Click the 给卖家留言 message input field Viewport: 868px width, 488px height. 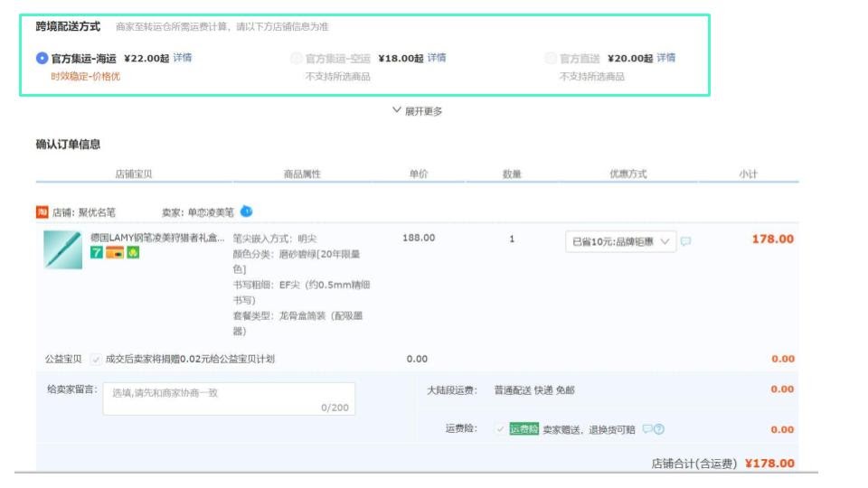click(x=229, y=399)
